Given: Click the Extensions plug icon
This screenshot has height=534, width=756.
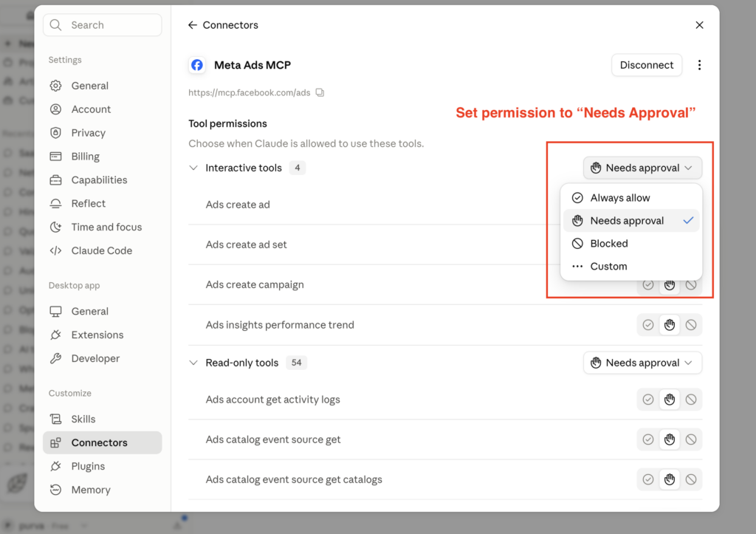Looking at the screenshot, I should pos(56,335).
